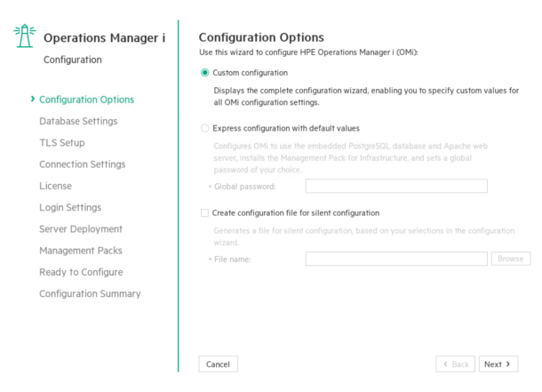
Task: Choose Express configuration with default values
Action: coord(204,128)
